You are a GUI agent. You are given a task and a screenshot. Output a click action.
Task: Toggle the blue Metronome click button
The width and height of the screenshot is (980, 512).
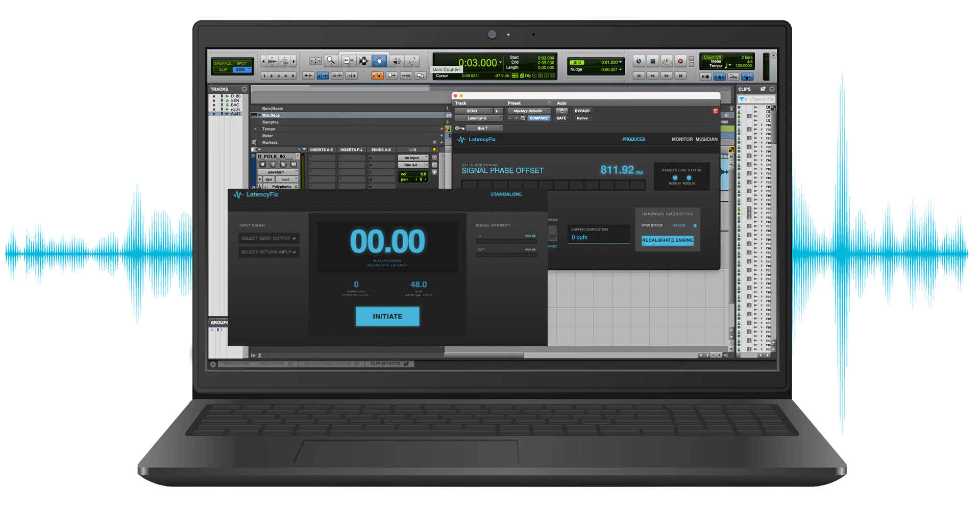pos(719,76)
